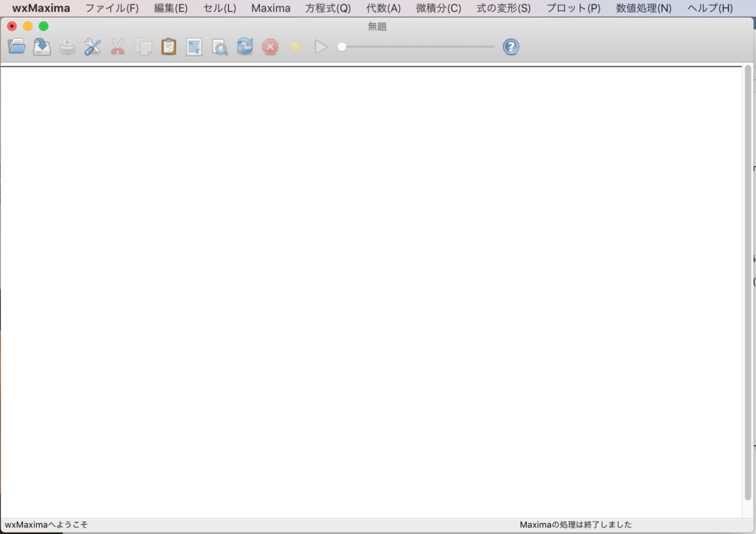Maximize the window with the green button
Image resolution: width=756 pixels, height=534 pixels.
(x=44, y=26)
